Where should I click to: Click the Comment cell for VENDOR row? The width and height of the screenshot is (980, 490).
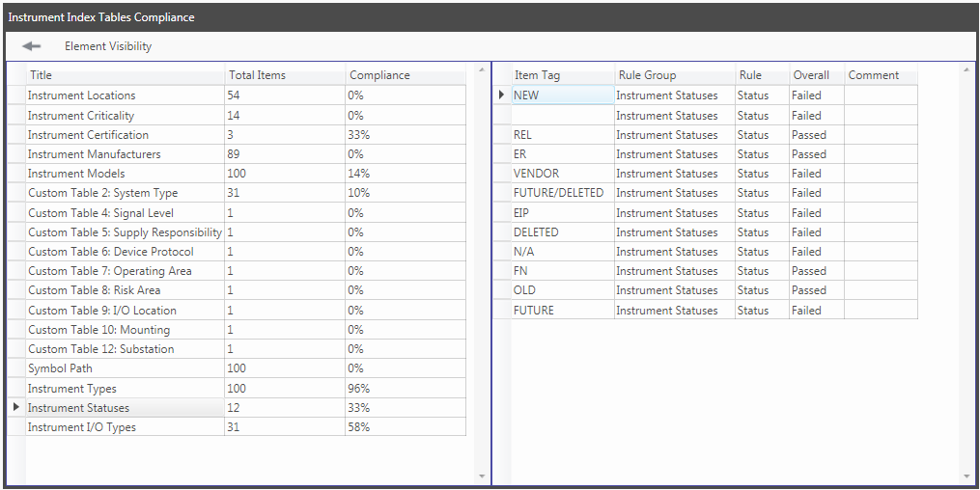tap(880, 174)
